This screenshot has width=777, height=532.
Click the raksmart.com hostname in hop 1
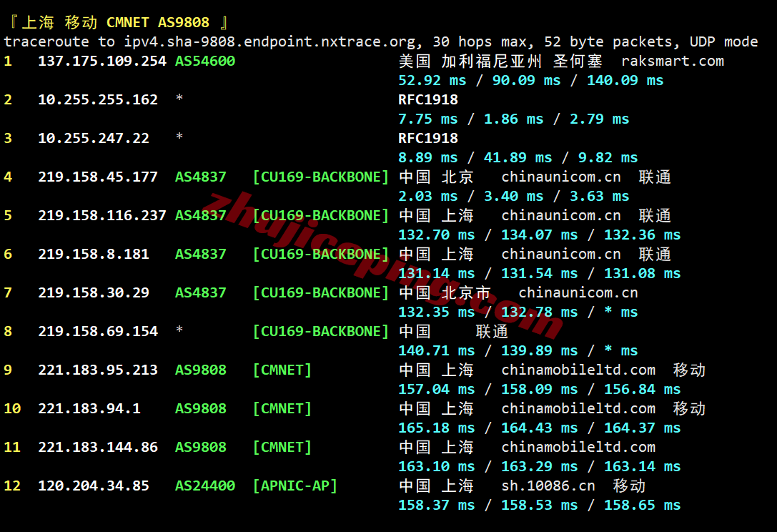[673, 61]
